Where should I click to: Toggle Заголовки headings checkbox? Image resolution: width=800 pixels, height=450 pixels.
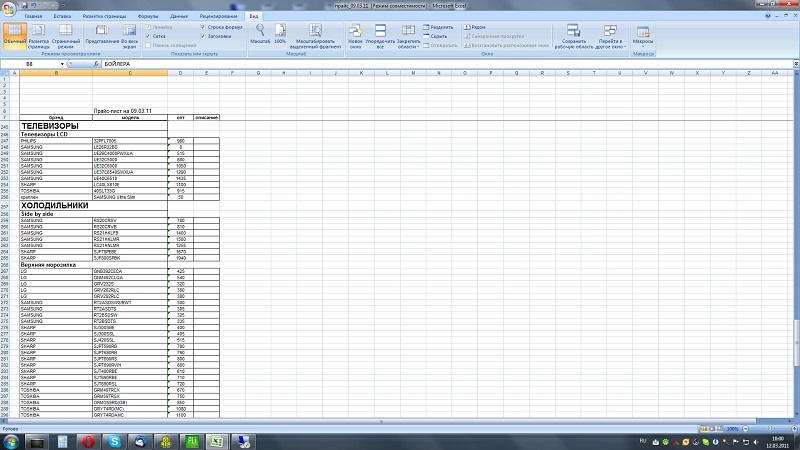[x=203, y=36]
